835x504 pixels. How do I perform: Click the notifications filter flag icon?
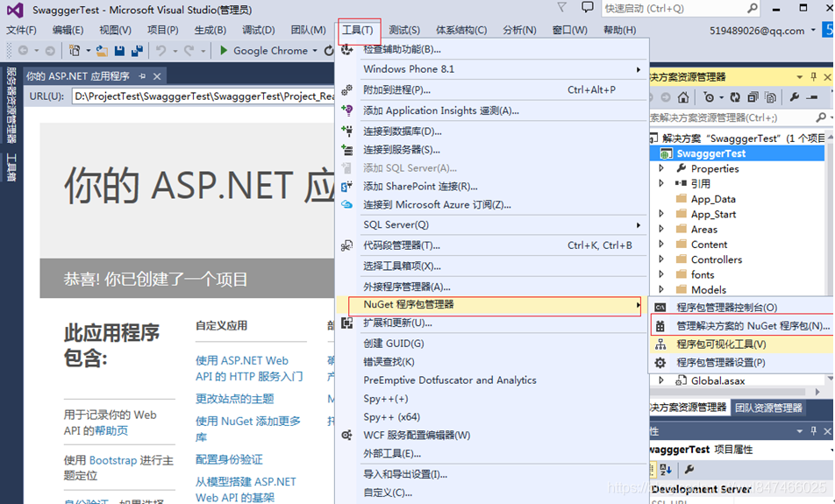pyautogui.click(x=561, y=8)
